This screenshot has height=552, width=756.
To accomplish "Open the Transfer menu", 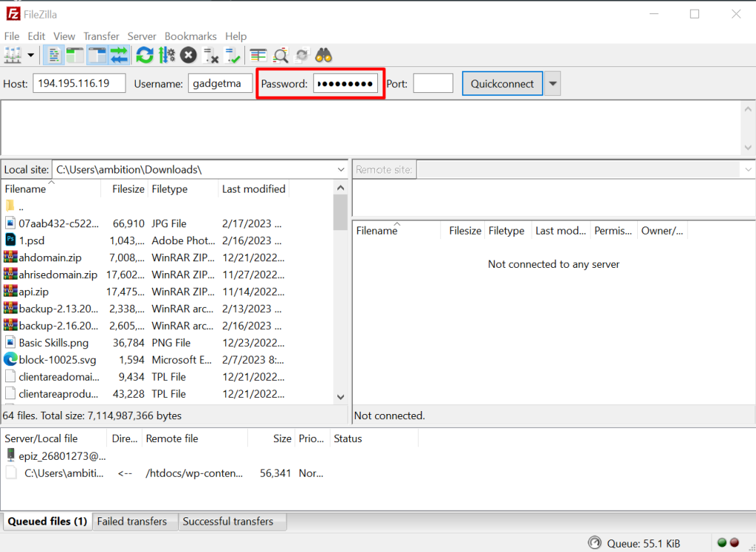I will 101,36.
